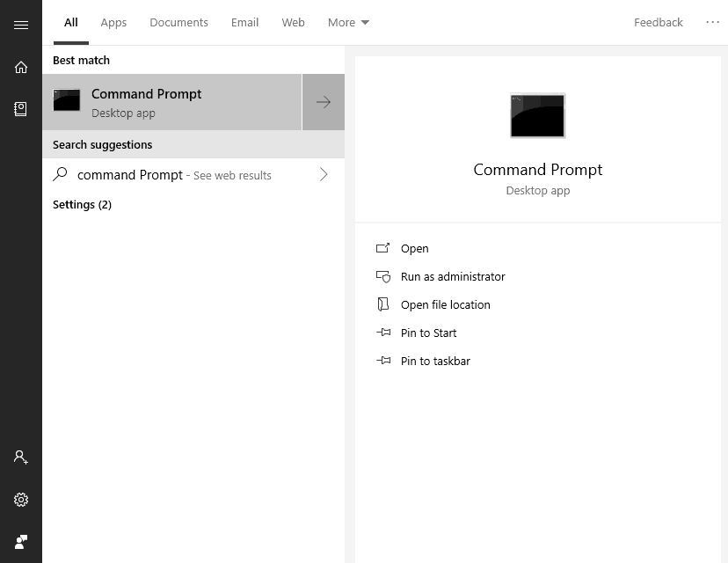728x563 pixels.
Task: Click the Run as administrator shield icon
Action: [383, 276]
